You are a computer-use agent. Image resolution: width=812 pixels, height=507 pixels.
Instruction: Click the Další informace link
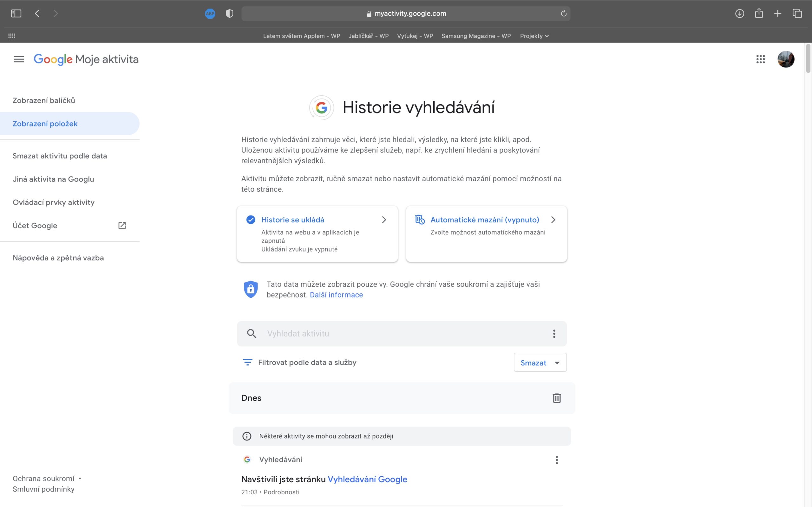[x=336, y=295]
